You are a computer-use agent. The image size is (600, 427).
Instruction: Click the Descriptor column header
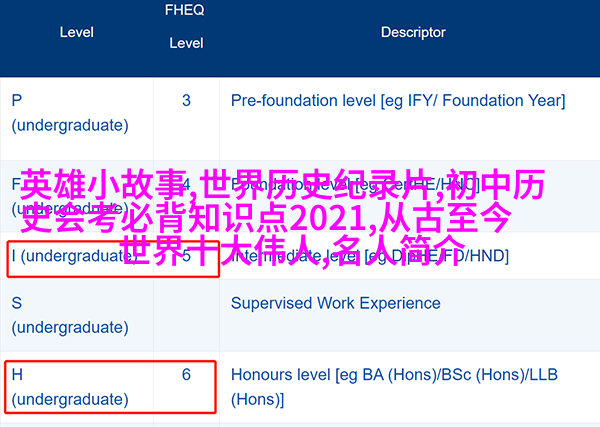pyautogui.click(x=413, y=33)
